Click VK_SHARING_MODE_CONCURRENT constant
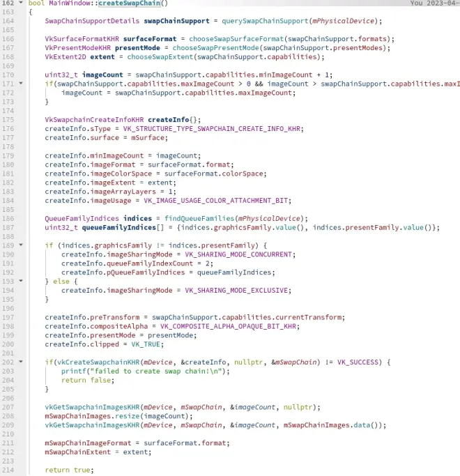This screenshot has width=460, height=476. pyautogui.click(x=238, y=254)
